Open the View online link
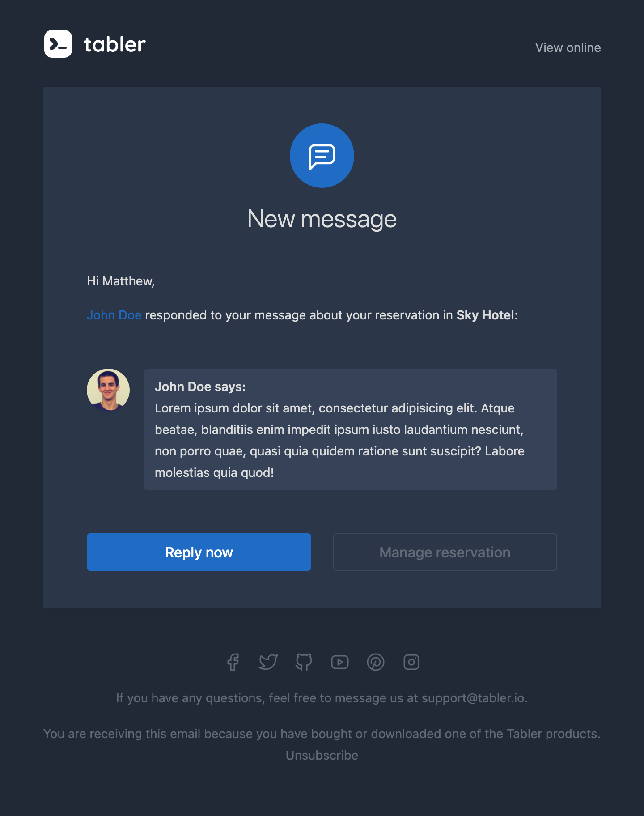 pos(568,47)
